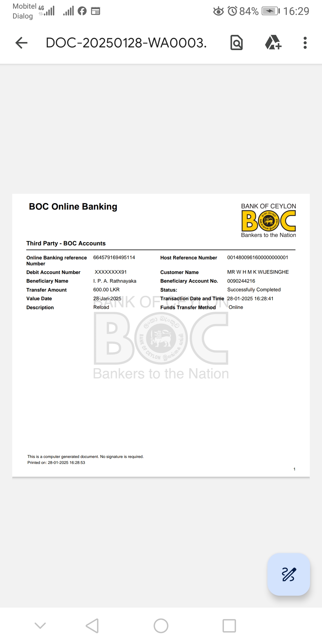Tap the calendar notification icon in status bar
This screenshot has height=644, width=322.
tap(95, 11)
